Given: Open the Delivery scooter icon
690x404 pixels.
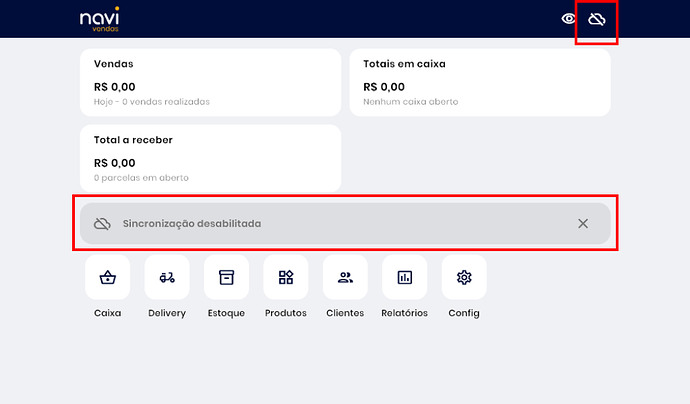Looking at the screenshot, I should [x=167, y=277].
